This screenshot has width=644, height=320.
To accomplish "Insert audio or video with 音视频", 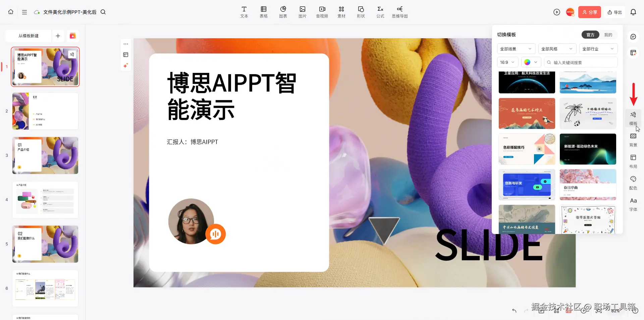I will [x=322, y=12].
